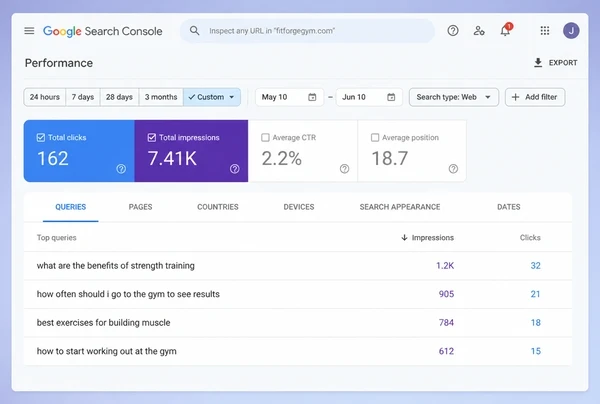
Task: Open the end date calendar icon
Action: tap(391, 97)
